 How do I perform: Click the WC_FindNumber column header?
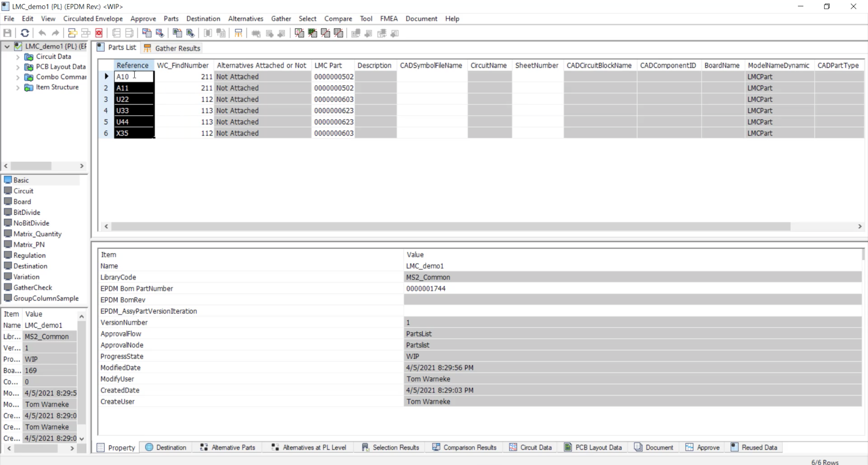coord(183,65)
